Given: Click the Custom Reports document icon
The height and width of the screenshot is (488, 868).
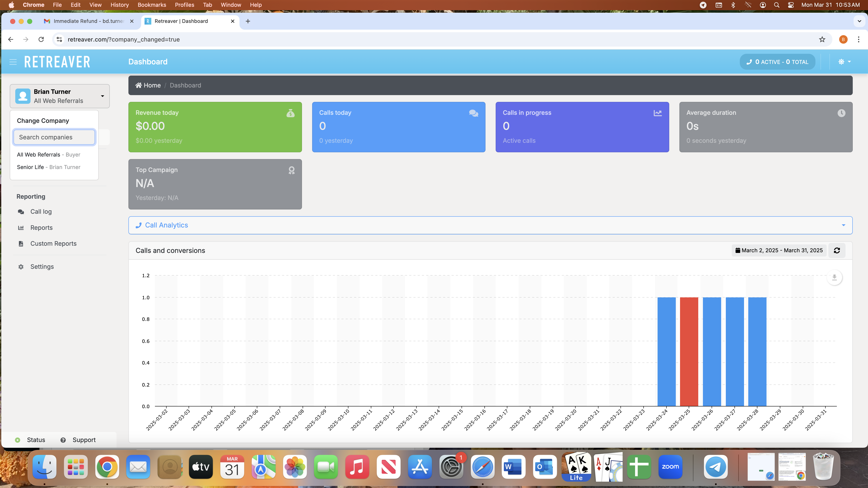Looking at the screenshot, I should tap(21, 244).
